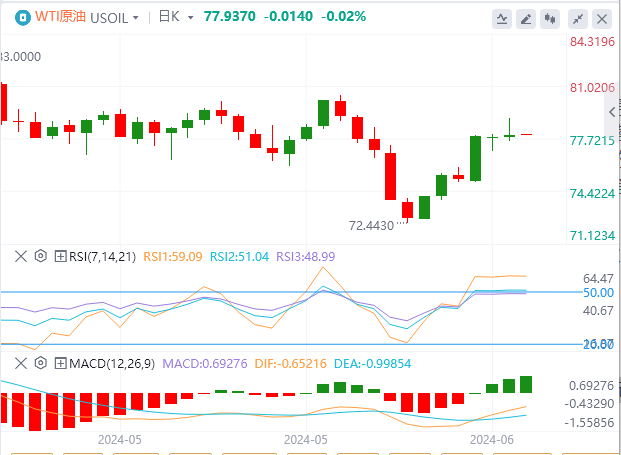Select the drawing pencil tool
The height and width of the screenshot is (455, 621).
(x=526, y=19)
